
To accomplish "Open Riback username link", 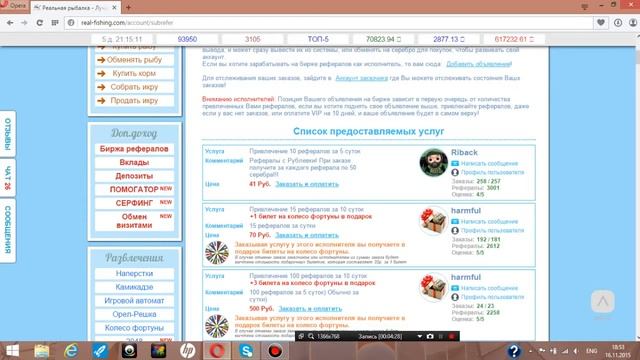I will click(x=464, y=152).
